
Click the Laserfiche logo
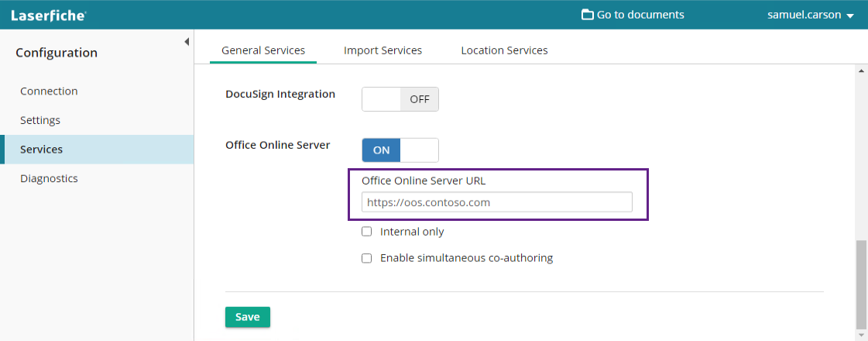[48, 15]
